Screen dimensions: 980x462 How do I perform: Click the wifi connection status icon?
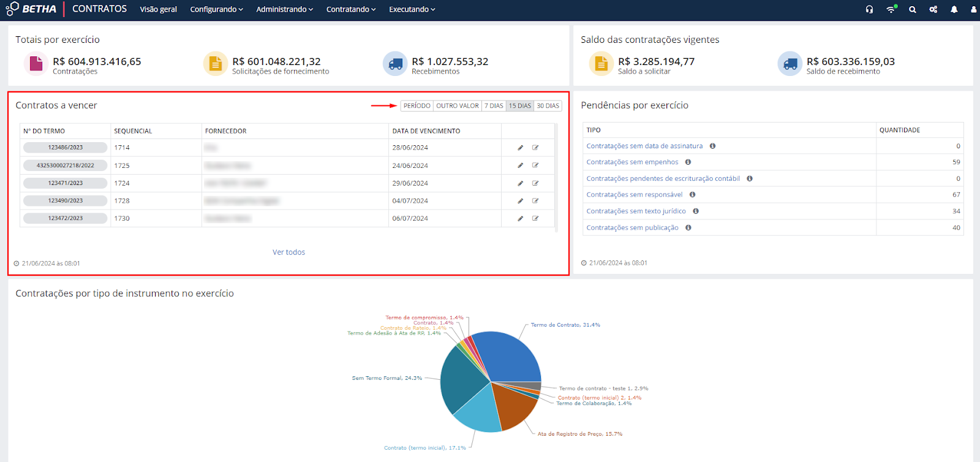[x=891, y=9]
